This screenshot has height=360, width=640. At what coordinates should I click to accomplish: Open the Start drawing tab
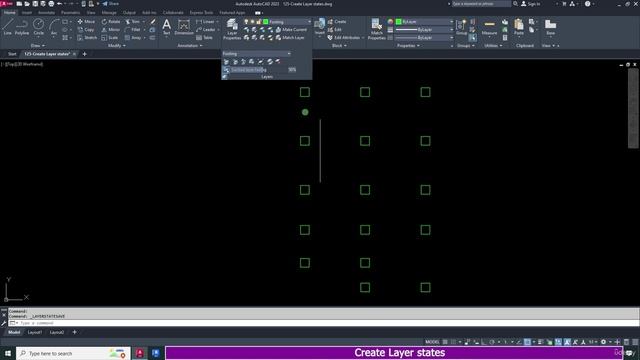(x=12, y=54)
